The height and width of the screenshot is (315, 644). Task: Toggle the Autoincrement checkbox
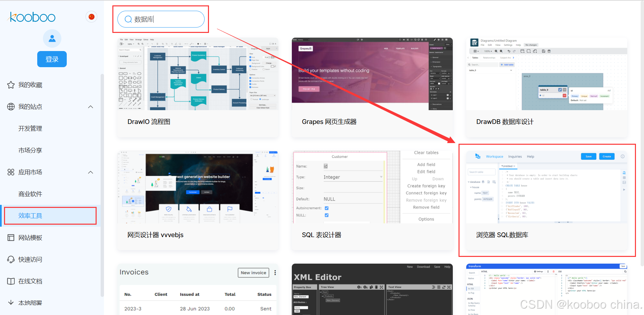[x=327, y=208]
